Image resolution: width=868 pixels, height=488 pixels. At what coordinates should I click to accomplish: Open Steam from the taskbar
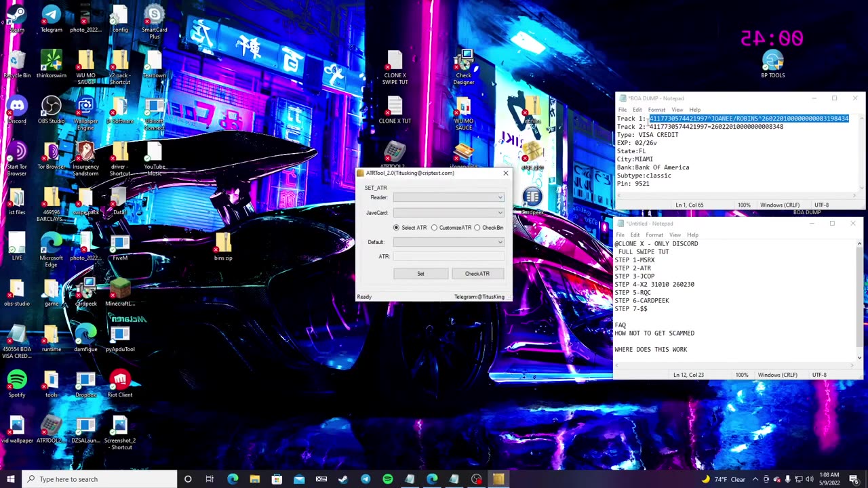[x=343, y=479]
